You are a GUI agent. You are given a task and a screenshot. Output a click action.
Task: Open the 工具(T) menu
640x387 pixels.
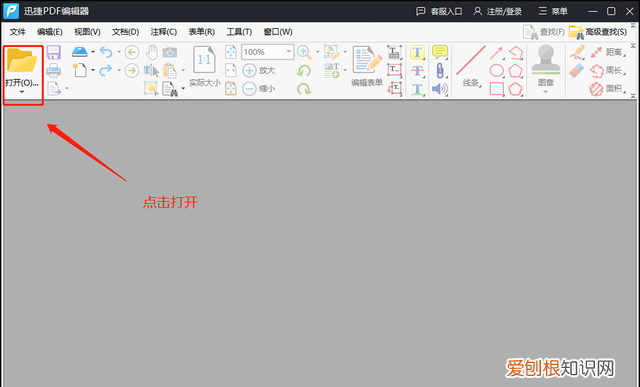(x=240, y=32)
